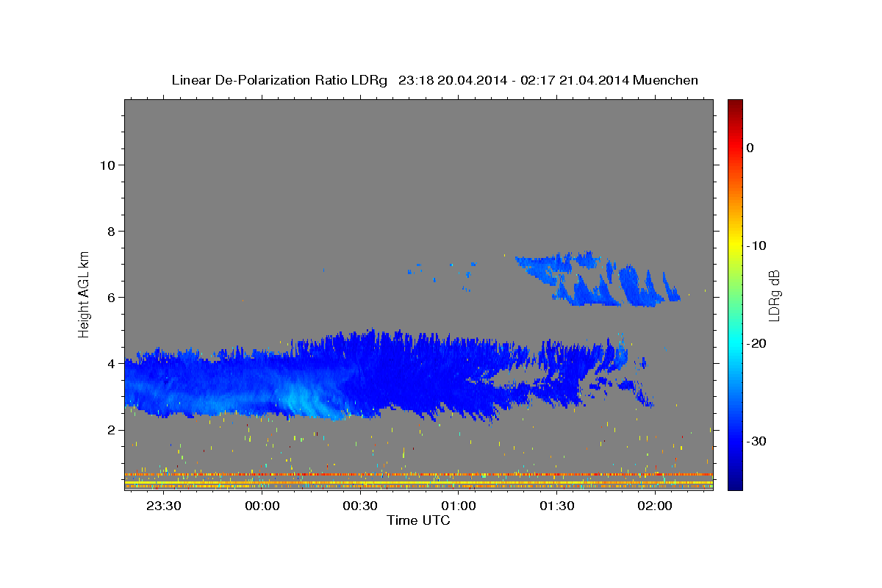The width and height of the screenshot is (882, 588).
Task: Click the dark red top of the colorbar
Action: 735,104
